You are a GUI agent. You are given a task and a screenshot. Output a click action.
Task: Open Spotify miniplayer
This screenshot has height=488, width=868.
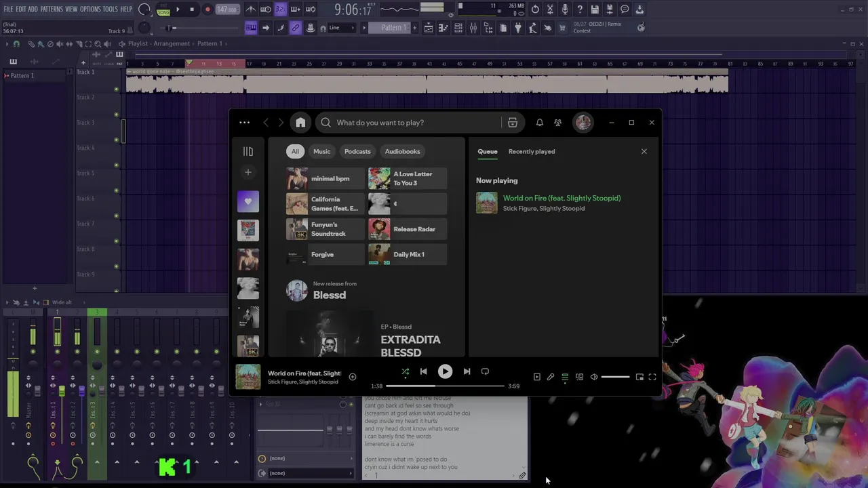(x=639, y=377)
